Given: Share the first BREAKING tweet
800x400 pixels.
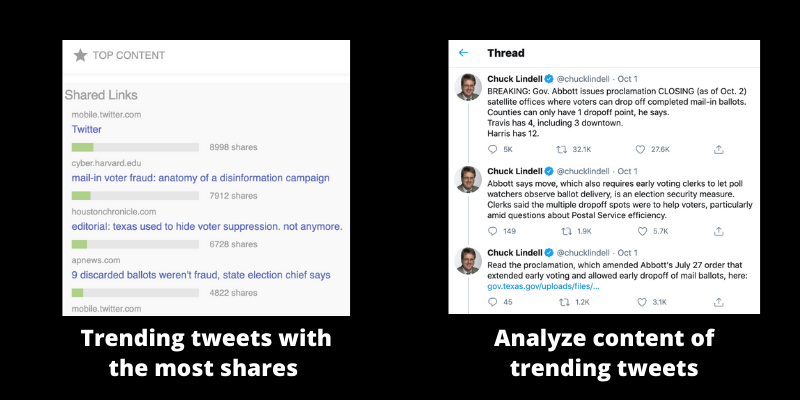Looking at the screenshot, I should click(718, 149).
